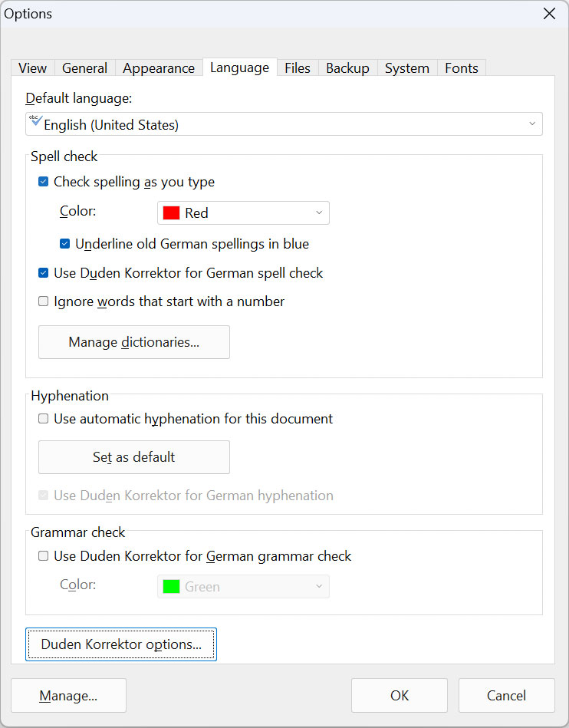
Task: Open the Appearance tab
Action: 159,68
